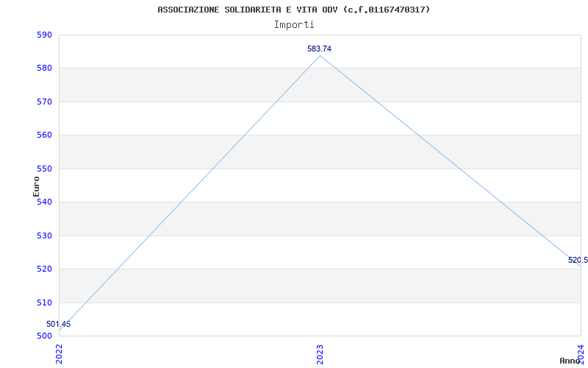
Task: Click the 560 y-axis tick label
Action: coord(44,135)
